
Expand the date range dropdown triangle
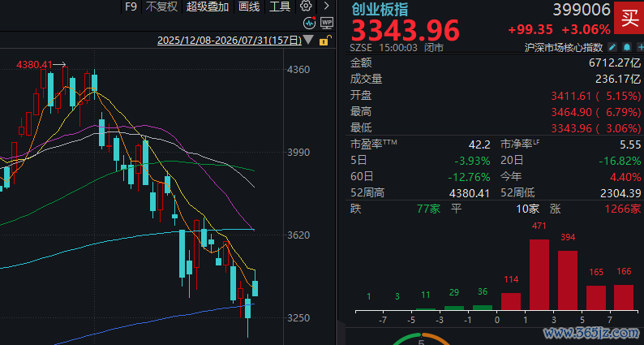[x=308, y=40]
